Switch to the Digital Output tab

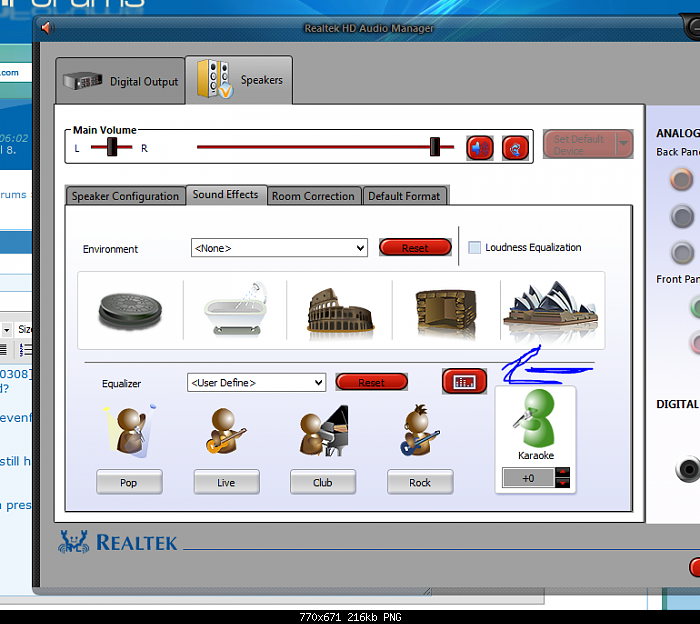point(121,81)
